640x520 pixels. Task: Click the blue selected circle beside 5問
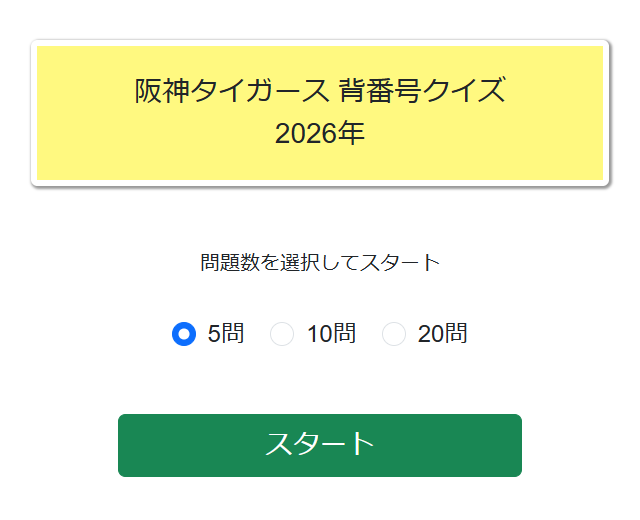(x=183, y=334)
